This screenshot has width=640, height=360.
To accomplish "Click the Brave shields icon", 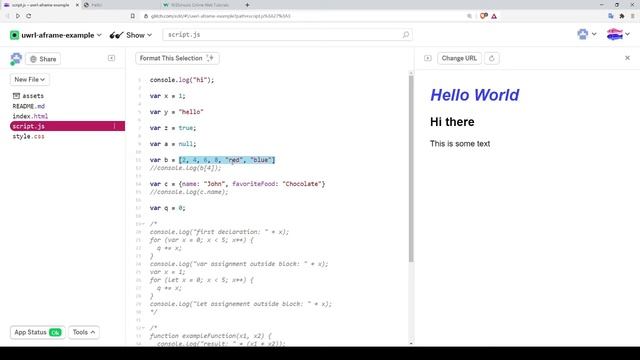I will coord(484,16).
